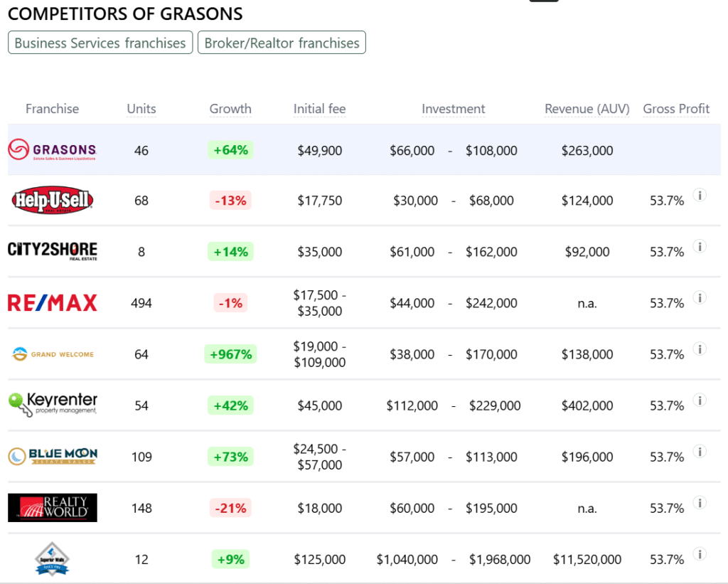Screen dimensions: 728x584
Task: Click info icon in Keyrenter row
Action: tap(700, 400)
